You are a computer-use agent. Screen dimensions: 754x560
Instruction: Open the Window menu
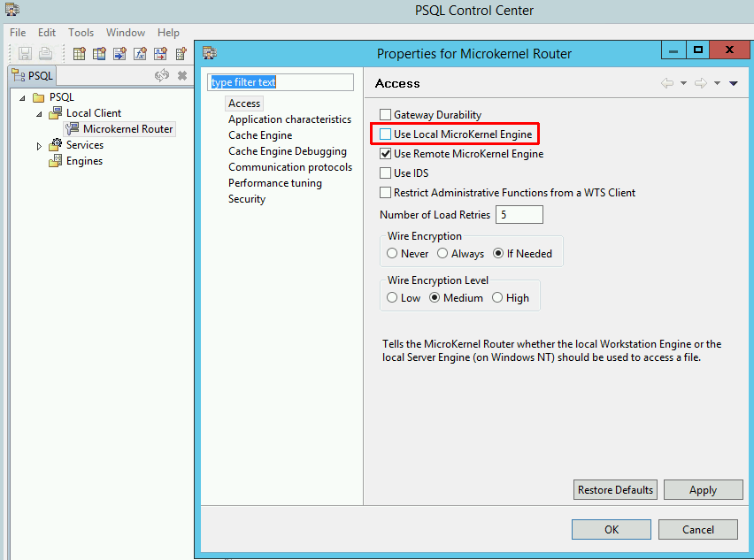pyautogui.click(x=126, y=33)
